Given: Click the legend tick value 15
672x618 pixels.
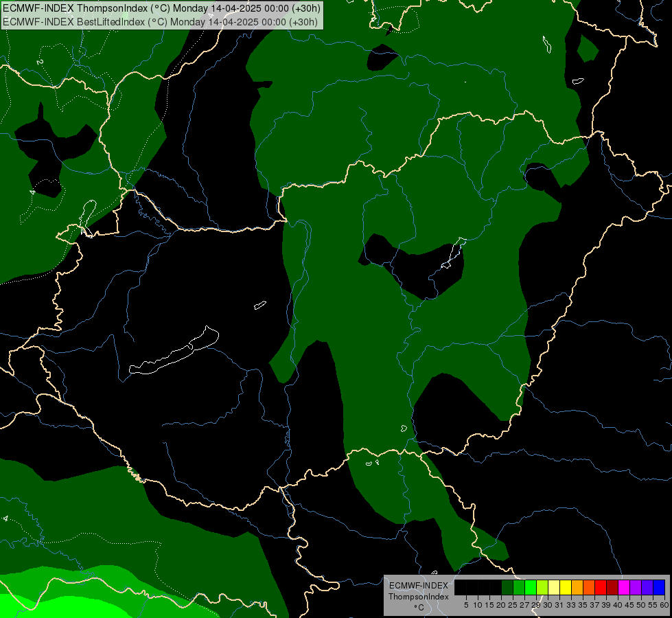Looking at the screenshot, I should coord(489,605).
